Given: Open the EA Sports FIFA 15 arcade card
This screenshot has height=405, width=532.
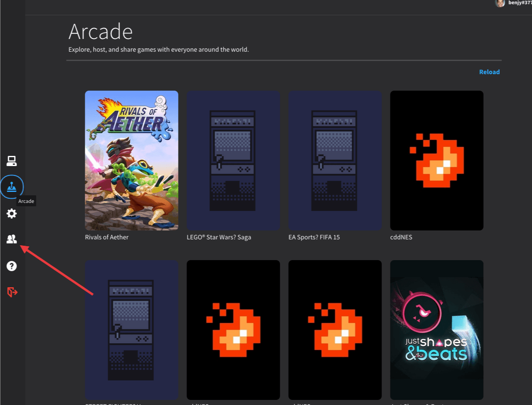Looking at the screenshot, I should (x=335, y=161).
